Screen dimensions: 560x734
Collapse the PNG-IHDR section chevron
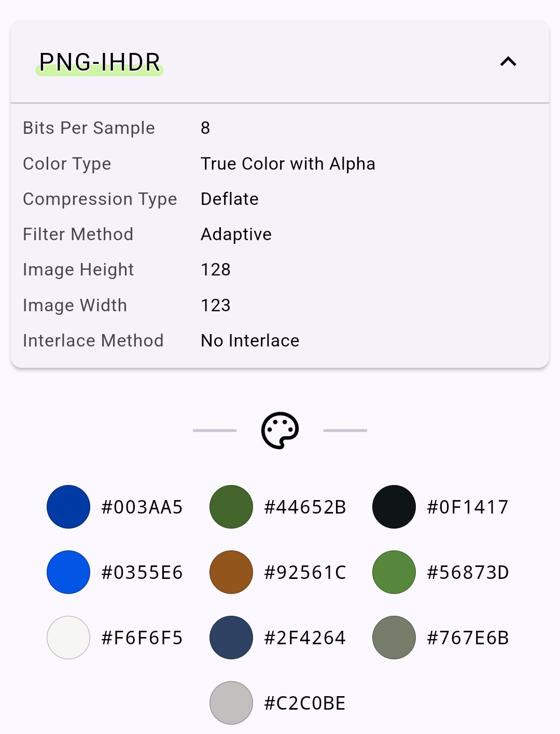pyautogui.click(x=508, y=62)
